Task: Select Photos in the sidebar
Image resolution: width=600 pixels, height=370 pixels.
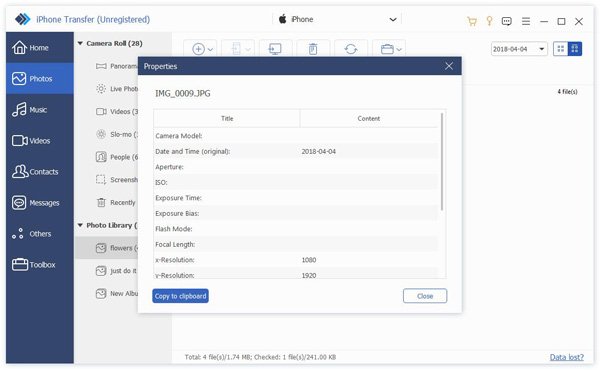Action: pyautogui.click(x=40, y=78)
